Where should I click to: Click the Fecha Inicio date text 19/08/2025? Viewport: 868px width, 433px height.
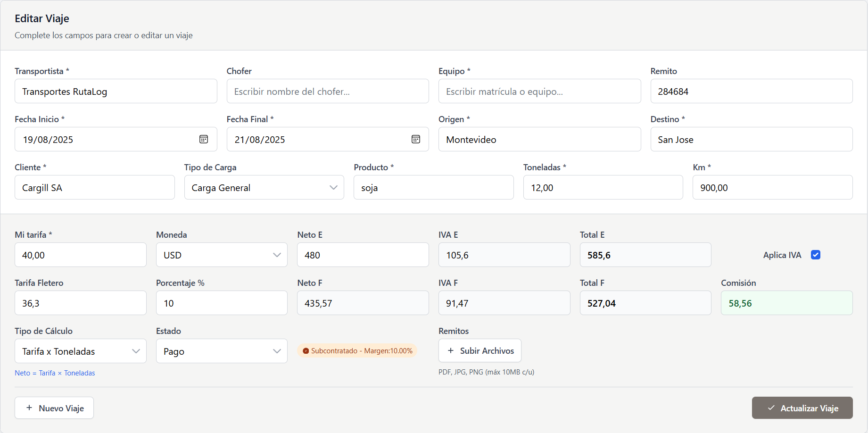(x=48, y=140)
